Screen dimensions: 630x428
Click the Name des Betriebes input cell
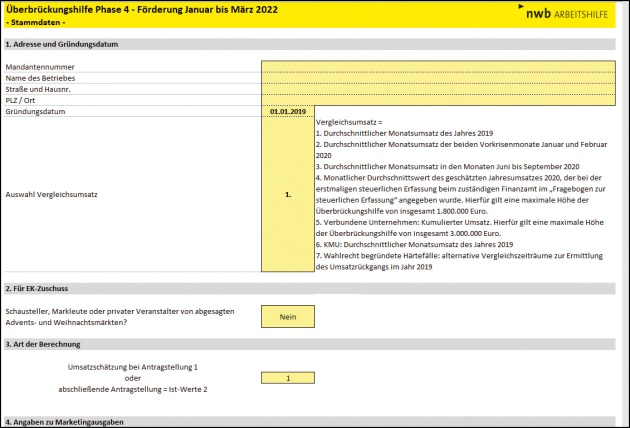tap(438, 78)
